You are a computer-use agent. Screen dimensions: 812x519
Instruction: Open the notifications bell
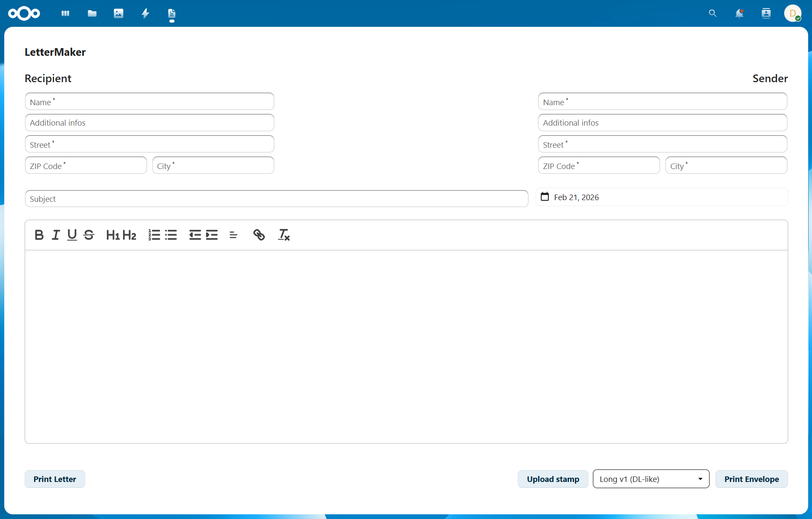pyautogui.click(x=740, y=13)
